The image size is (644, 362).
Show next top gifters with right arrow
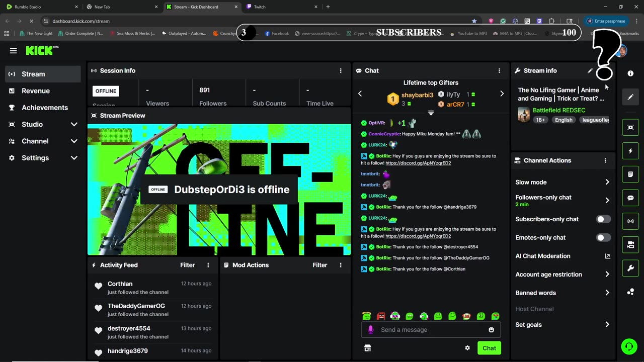(502, 94)
